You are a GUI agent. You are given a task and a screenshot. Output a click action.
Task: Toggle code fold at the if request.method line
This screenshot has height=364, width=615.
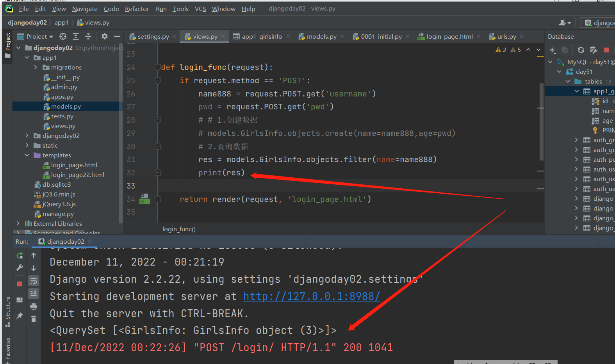pyautogui.click(x=158, y=80)
